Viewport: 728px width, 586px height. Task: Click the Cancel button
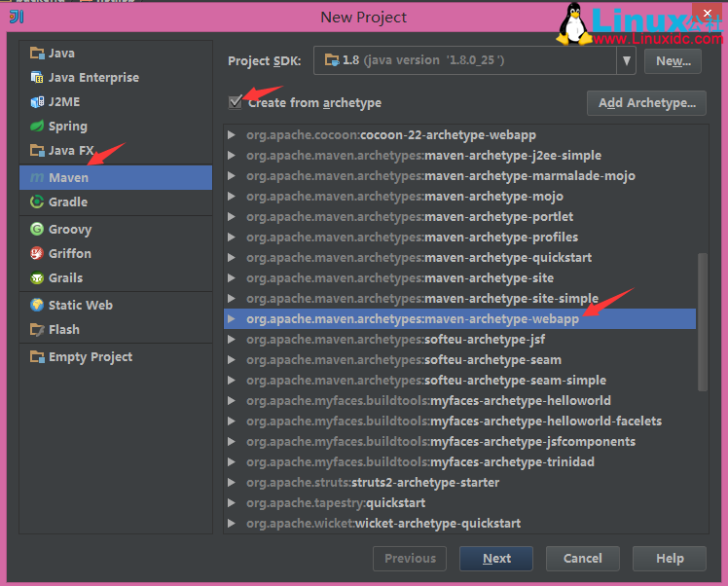tap(583, 558)
